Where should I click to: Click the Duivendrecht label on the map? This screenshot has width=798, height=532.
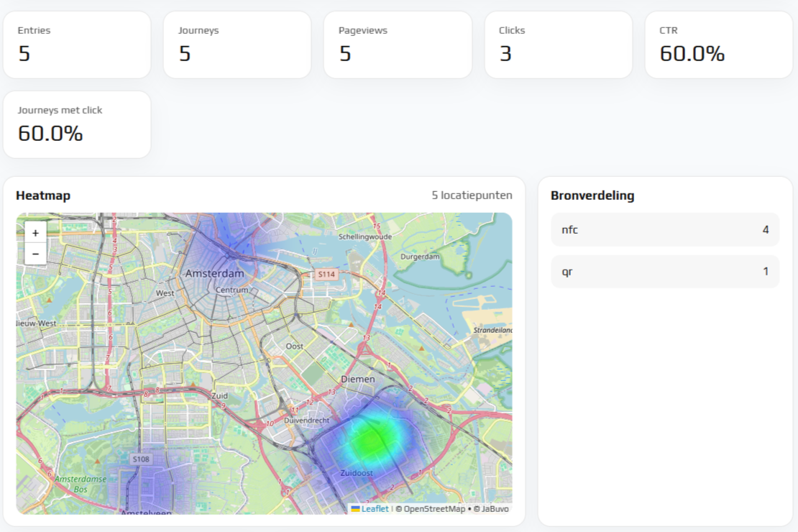tap(306, 421)
